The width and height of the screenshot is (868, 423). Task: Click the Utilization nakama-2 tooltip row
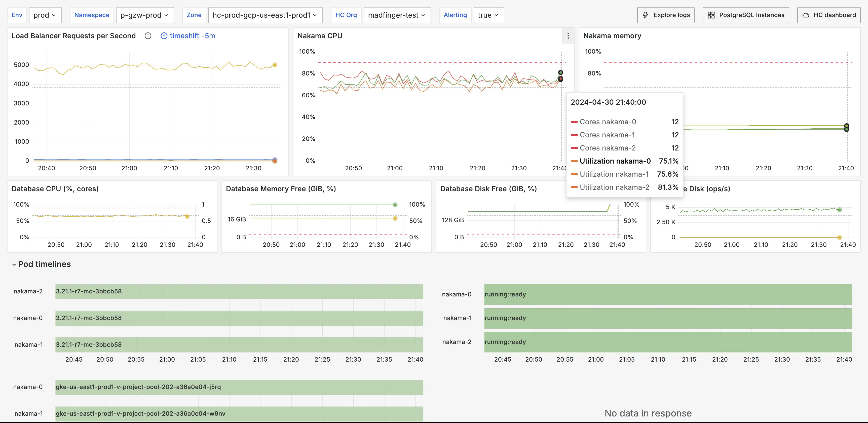pyautogui.click(x=625, y=187)
